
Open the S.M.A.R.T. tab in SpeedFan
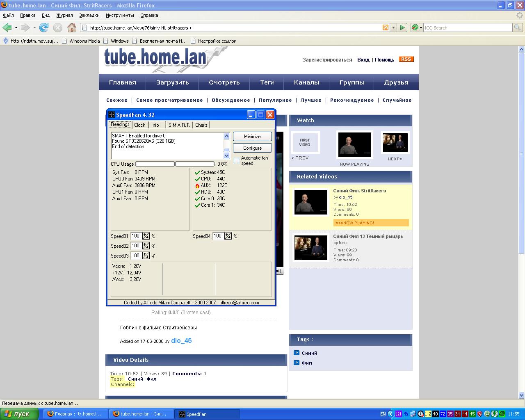179,125
